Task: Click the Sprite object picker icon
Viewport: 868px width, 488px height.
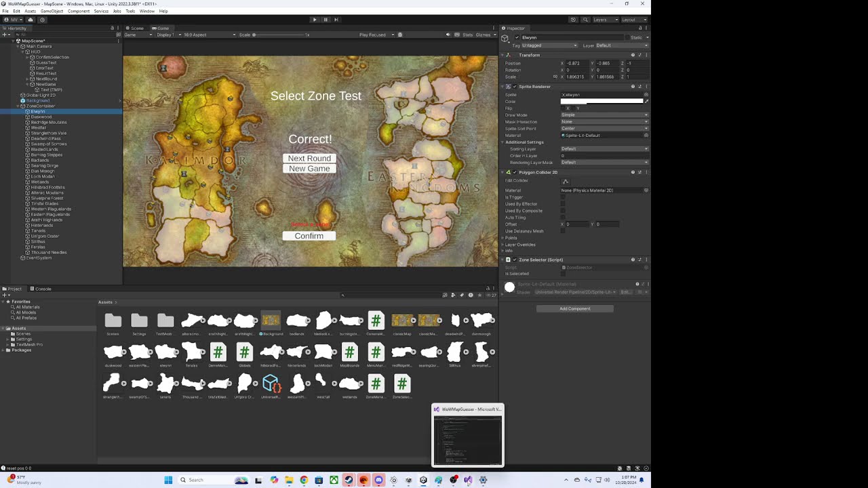Action: (x=646, y=95)
